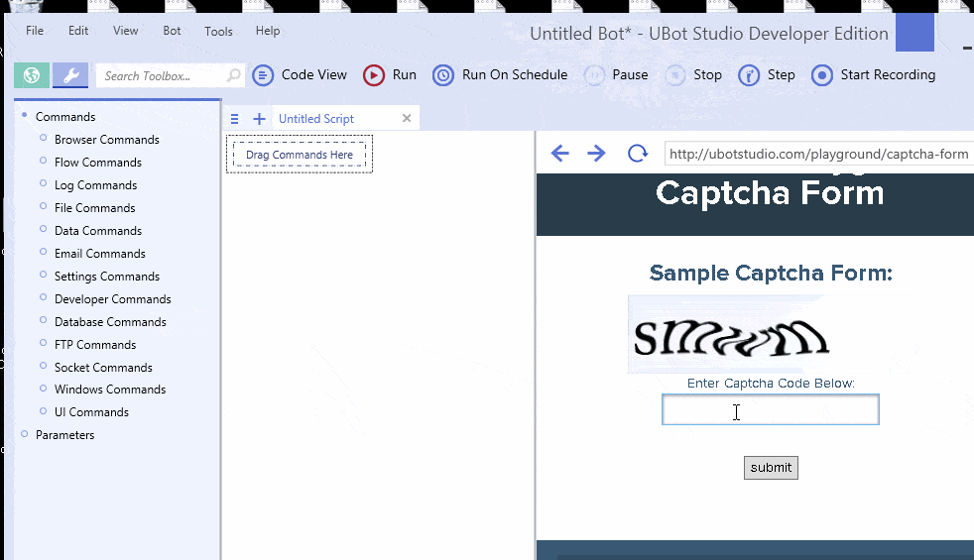The width and height of the screenshot is (974, 560).
Task: Reload the page with the refresh icon
Action: point(637,153)
